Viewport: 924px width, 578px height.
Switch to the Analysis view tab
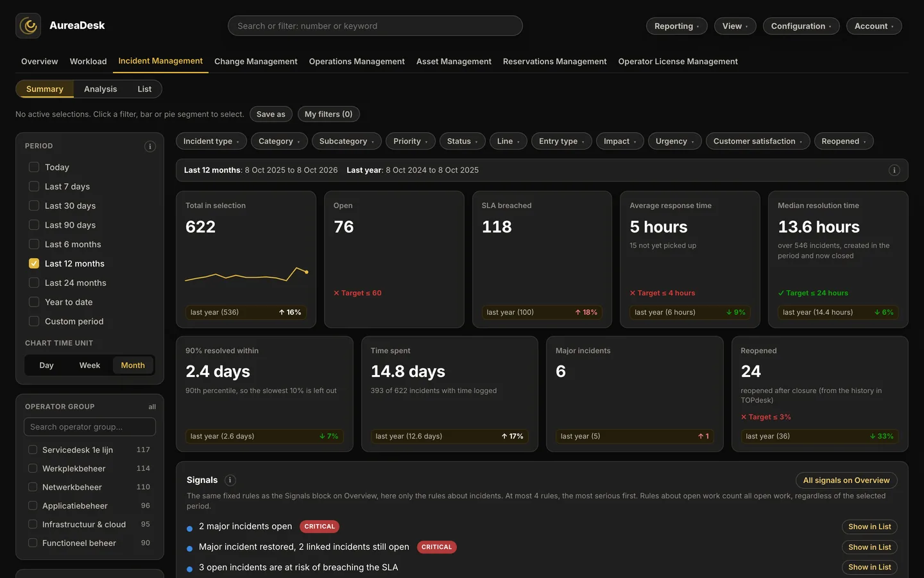pos(101,89)
